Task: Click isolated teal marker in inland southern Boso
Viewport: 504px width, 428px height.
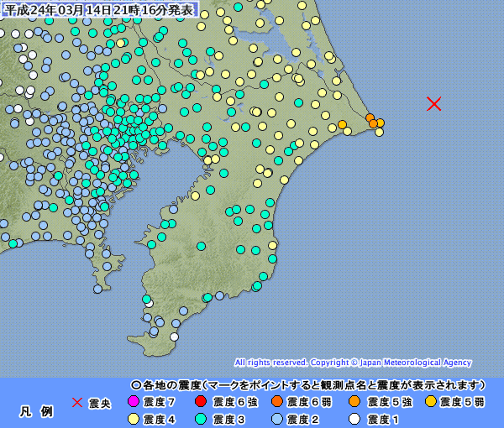Action: pyautogui.click(x=202, y=246)
